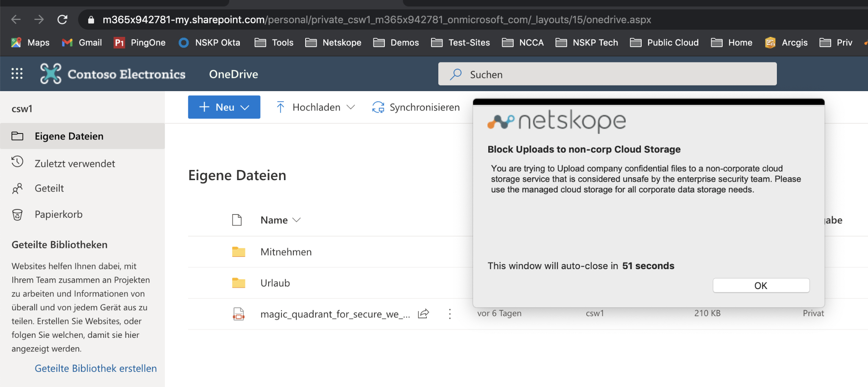868x387 pixels.
Task: Click the share icon next to magic_quadrant file
Action: pyautogui.click(x=423, y=314)
